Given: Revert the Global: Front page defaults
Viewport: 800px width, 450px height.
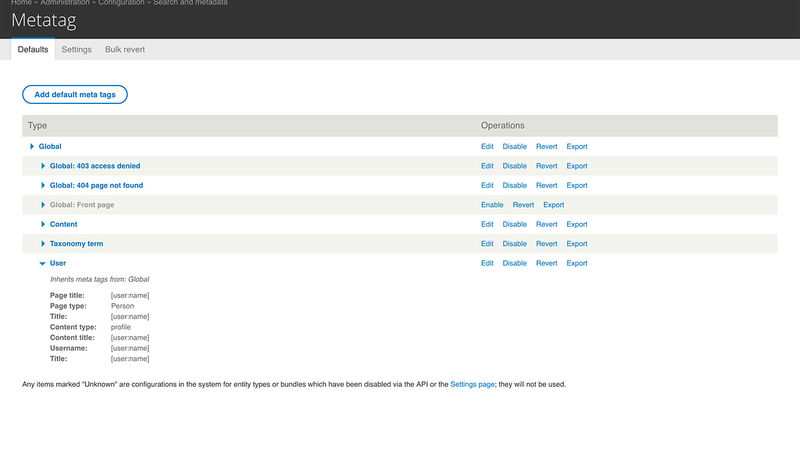Looking at the screenshot, I should coord(523,205).
